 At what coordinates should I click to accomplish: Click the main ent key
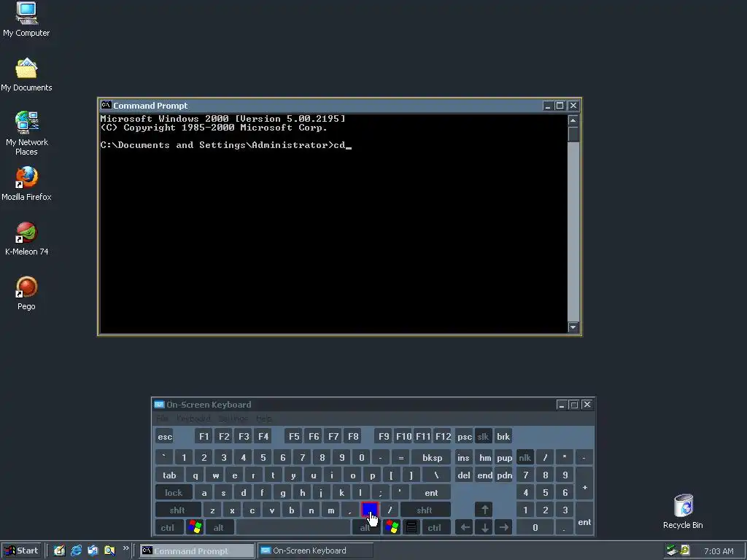tap(432, 492)
